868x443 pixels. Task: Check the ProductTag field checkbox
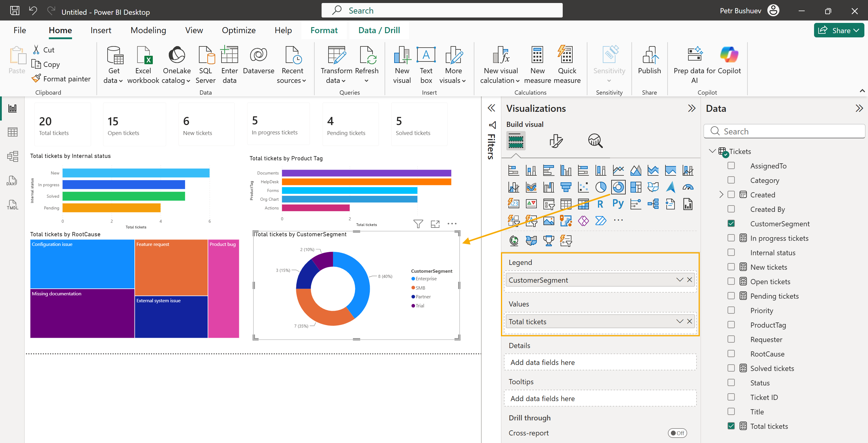[x=731, y=325]
